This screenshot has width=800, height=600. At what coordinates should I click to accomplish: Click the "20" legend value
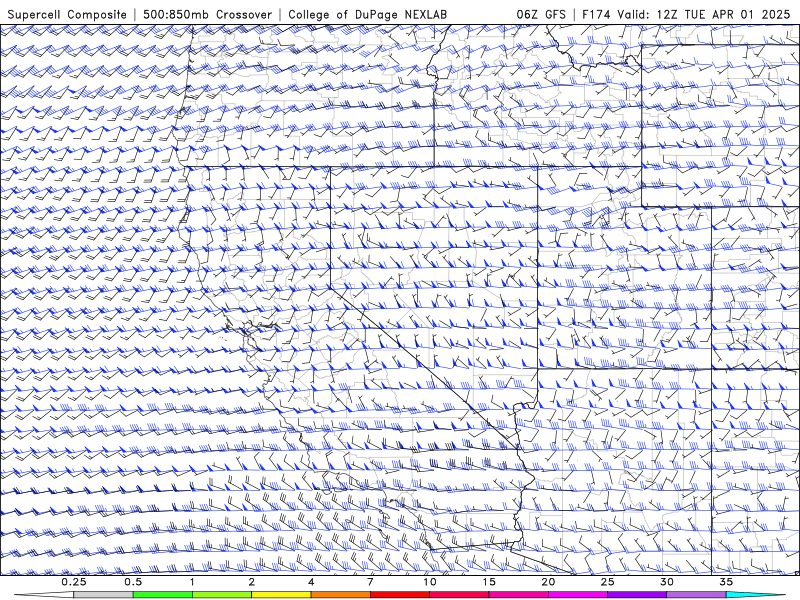click(x=548, y=582)
